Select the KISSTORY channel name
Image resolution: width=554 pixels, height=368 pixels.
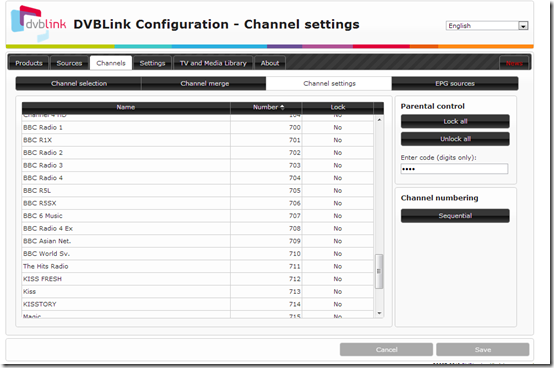click(40, 304)
